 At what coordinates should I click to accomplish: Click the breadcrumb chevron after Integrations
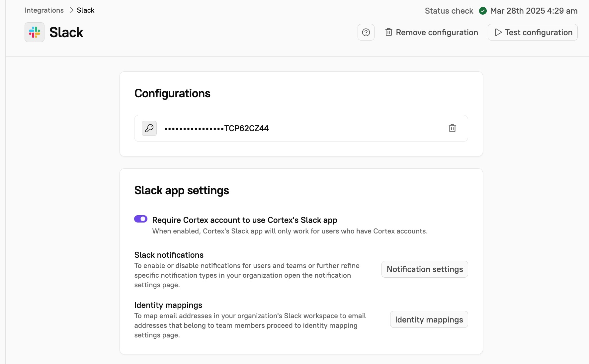coord(71,10)
